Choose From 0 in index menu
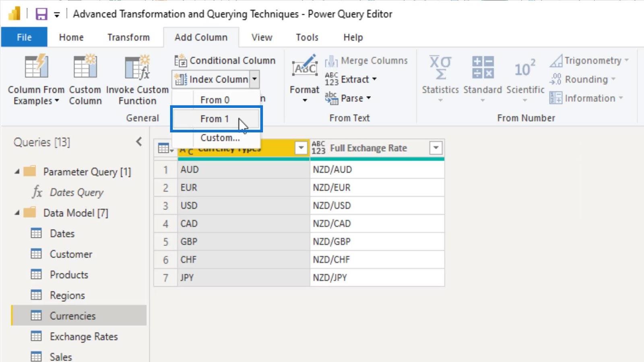 point(216,100)
